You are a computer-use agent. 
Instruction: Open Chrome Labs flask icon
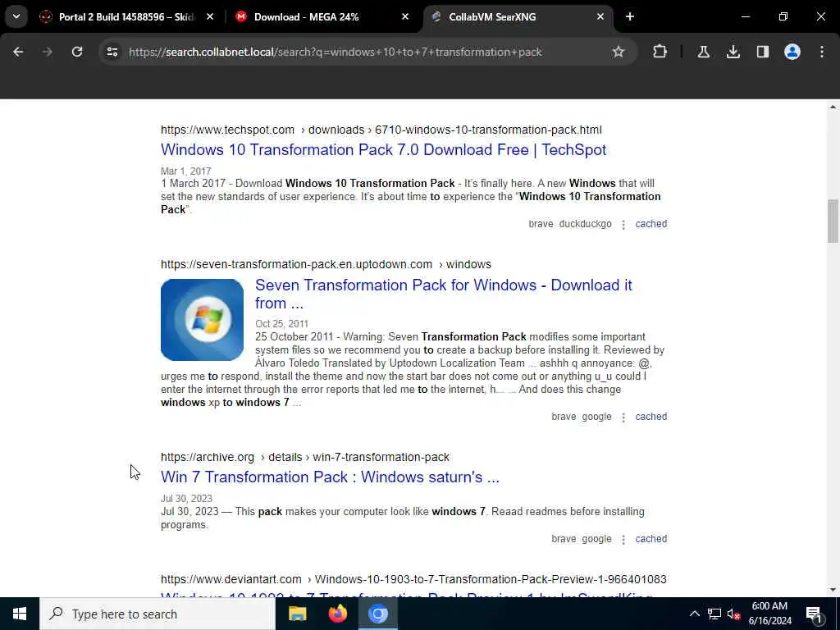pyautogui.click(x=703, y=52)
